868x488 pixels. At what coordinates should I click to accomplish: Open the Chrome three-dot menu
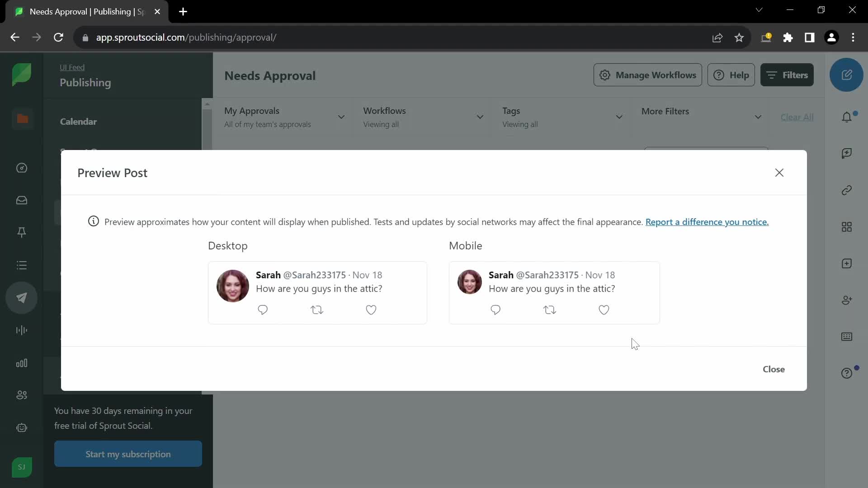click(x=853, y=38)
